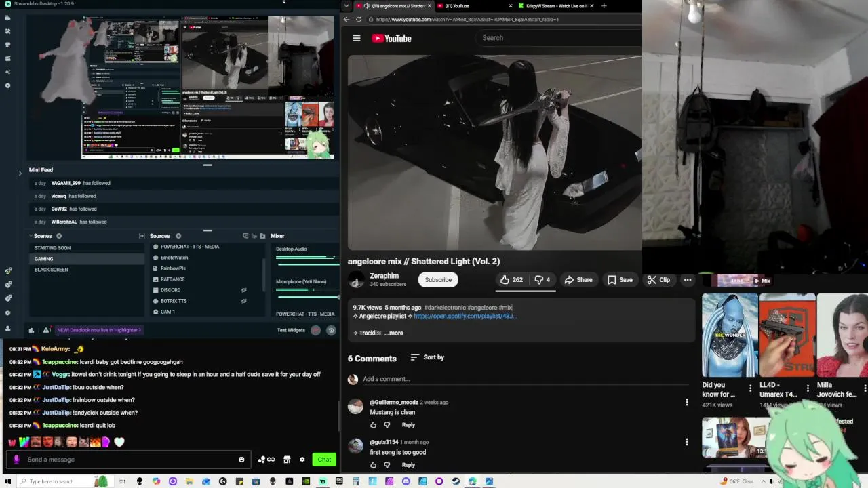Open options menu for Guillermo_moodz comment

click(686, 402)
